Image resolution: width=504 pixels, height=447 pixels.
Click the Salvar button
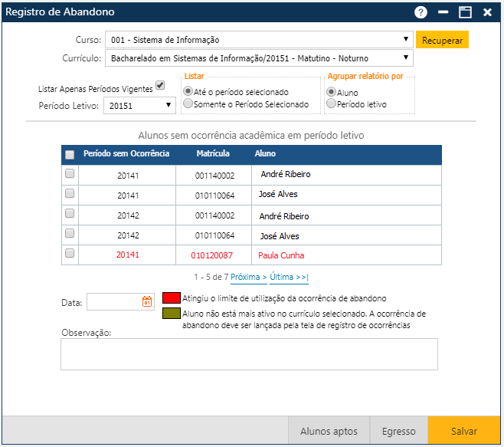[x=464, y=432]
